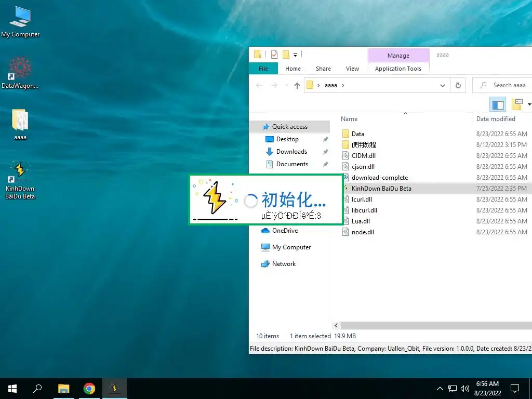
Task: Open the DataWagon desktop shortcut
Action: point(20,73)
